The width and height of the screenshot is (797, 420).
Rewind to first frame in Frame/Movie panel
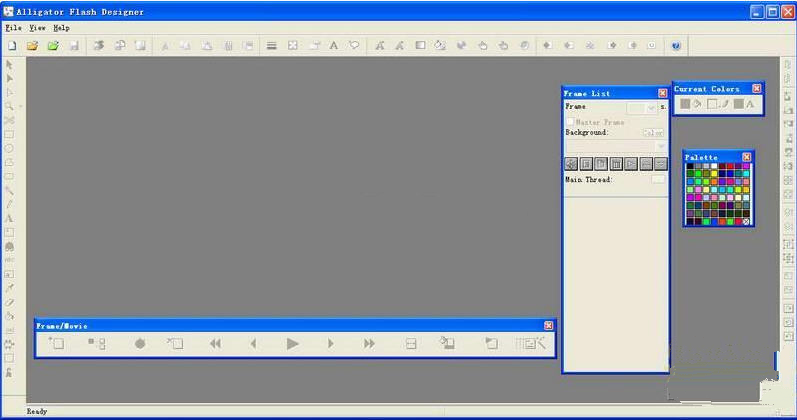point(216,344)
